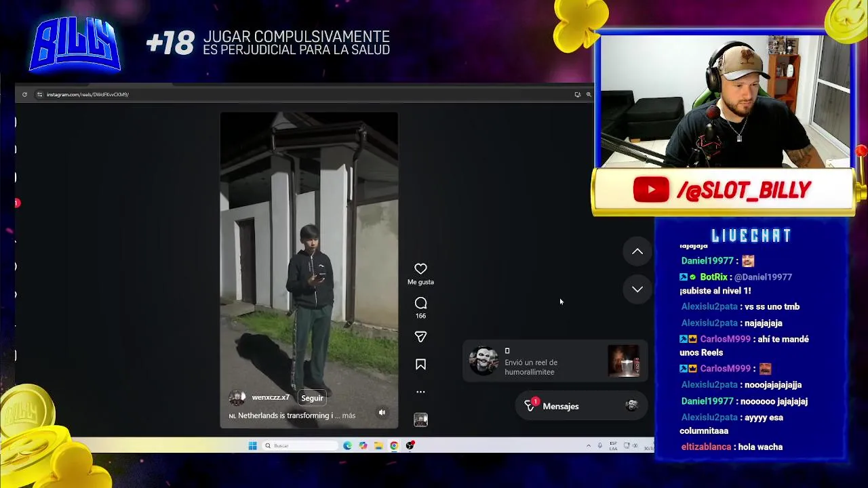
Task: Click the LIVECHAT panel heading
Action: tap(751, 236)
